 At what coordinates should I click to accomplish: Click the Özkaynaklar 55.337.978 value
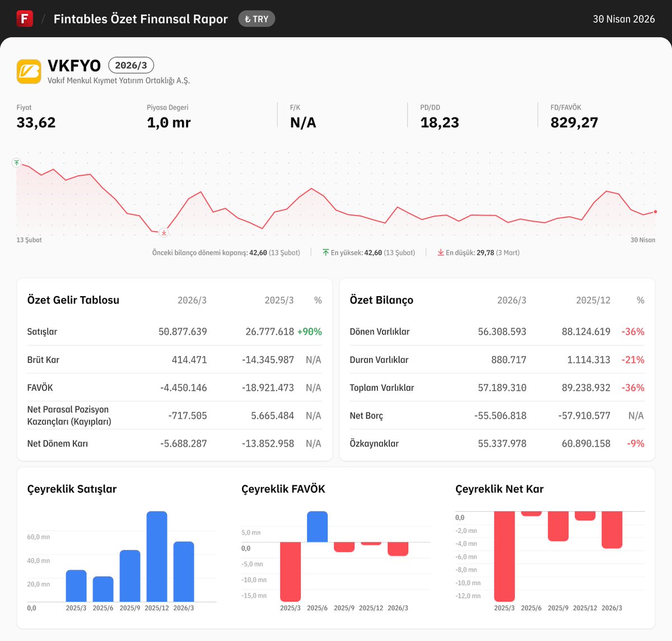[x=502, y=443]
